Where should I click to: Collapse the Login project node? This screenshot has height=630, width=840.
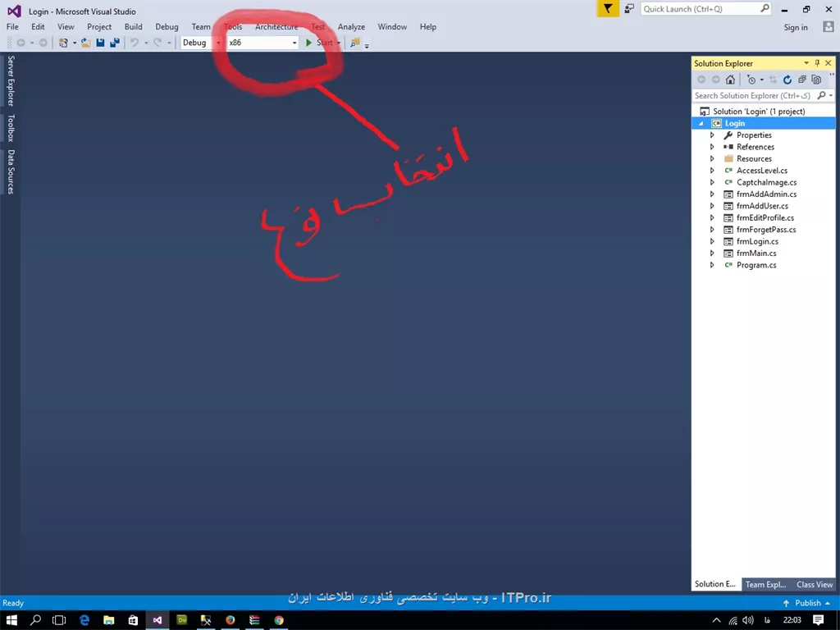tap(701, 124)
